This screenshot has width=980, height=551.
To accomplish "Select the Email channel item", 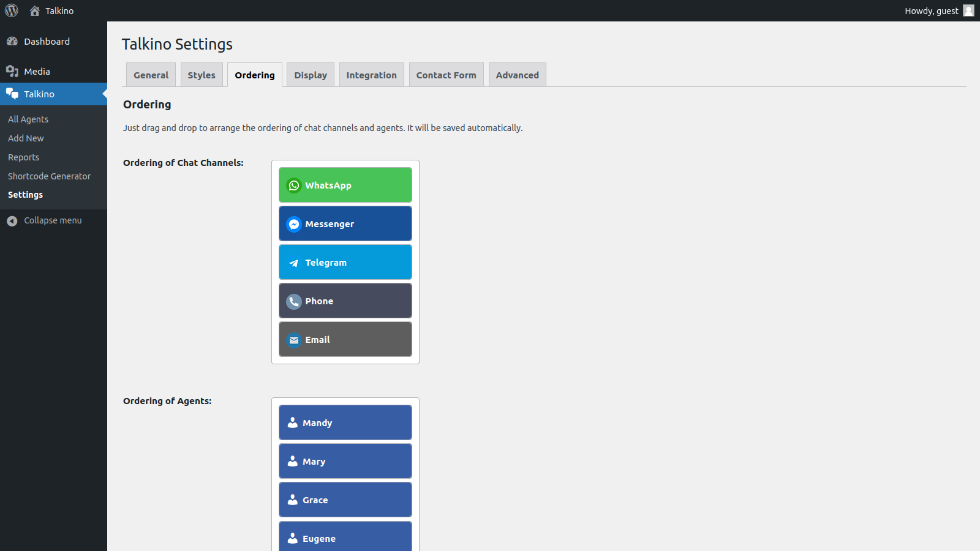I will coord(345,339).
